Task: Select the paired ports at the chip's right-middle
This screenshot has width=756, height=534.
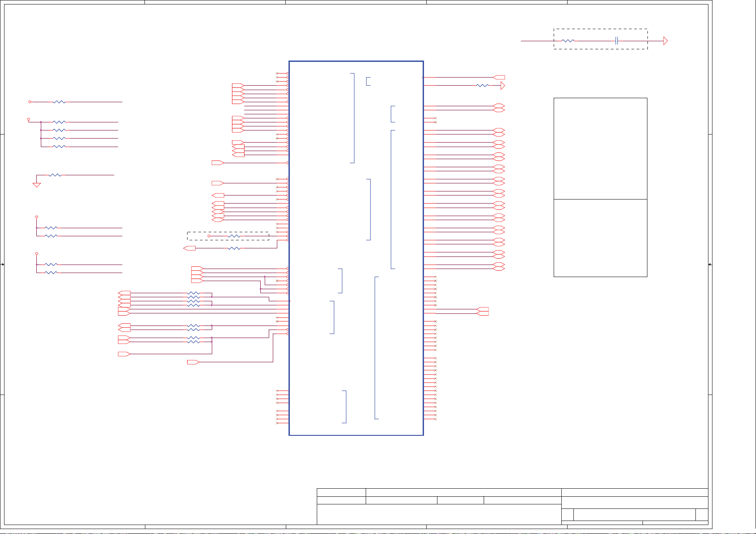Action: [483, 311]
